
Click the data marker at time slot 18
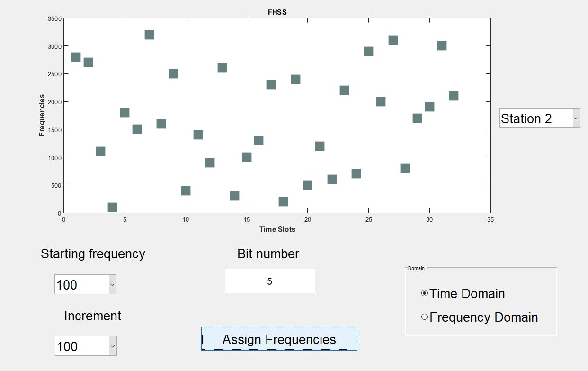pos(283,201)
